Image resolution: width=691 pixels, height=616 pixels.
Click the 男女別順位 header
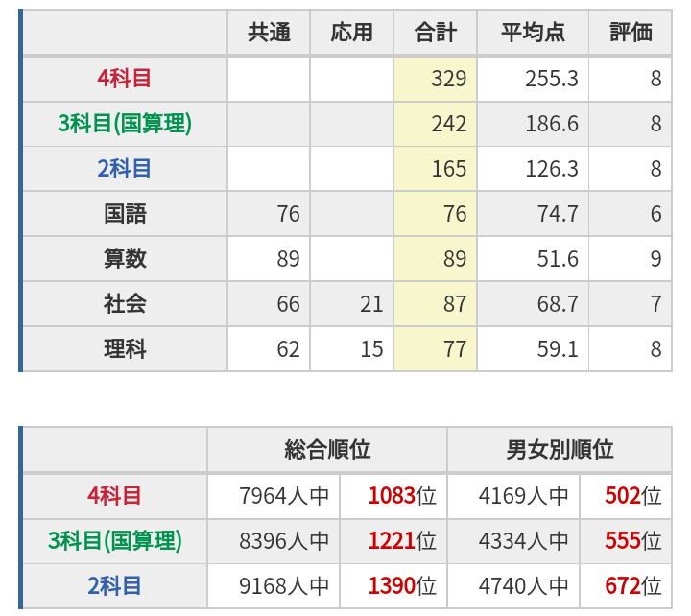[x=560, y=450]
